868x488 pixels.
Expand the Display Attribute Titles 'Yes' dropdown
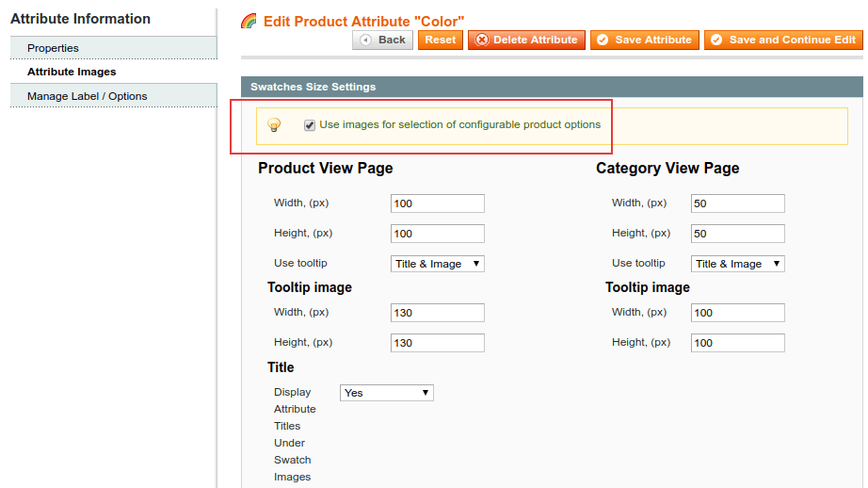point(386,393)
